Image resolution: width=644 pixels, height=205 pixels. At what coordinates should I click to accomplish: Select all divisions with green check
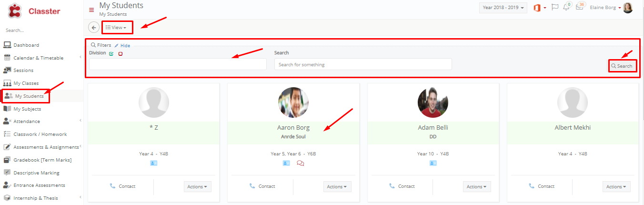[111, 53]
